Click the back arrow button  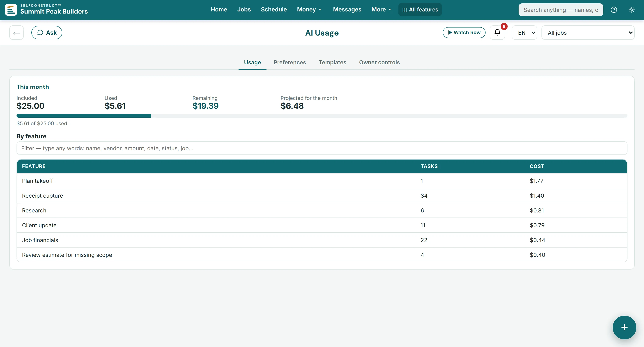[17, 32]
